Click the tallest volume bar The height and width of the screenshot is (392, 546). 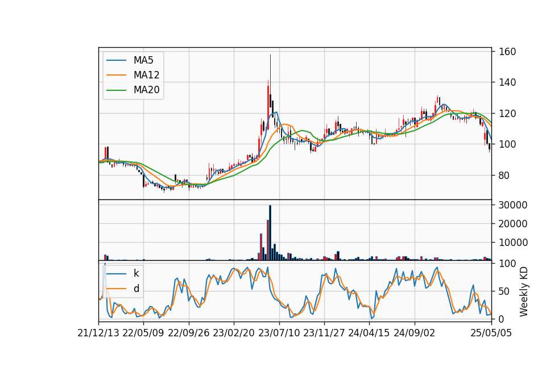(x=270, y=233)
